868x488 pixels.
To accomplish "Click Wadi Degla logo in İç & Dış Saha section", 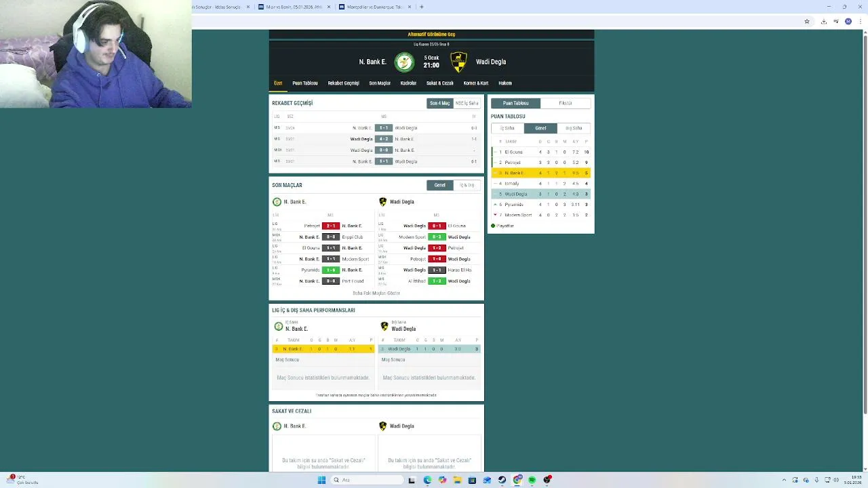I will point(384,326).
